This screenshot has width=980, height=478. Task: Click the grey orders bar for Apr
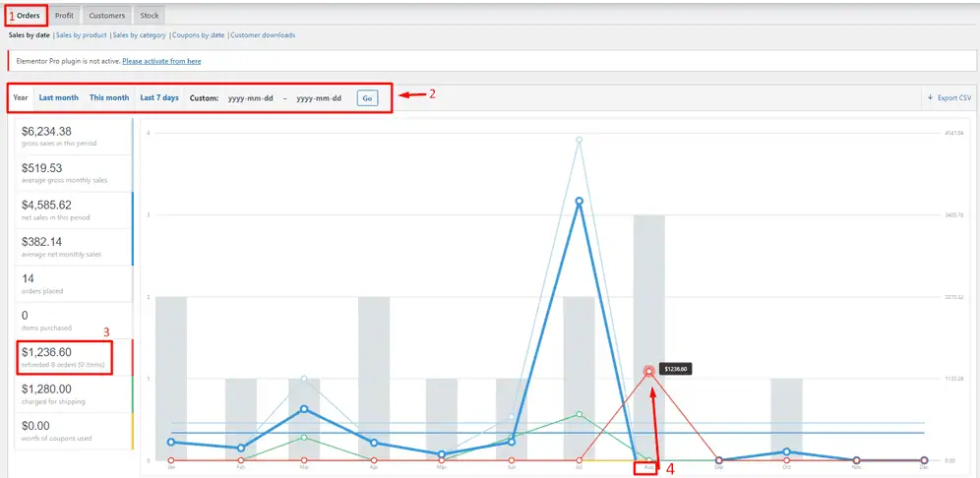[374, 379]
